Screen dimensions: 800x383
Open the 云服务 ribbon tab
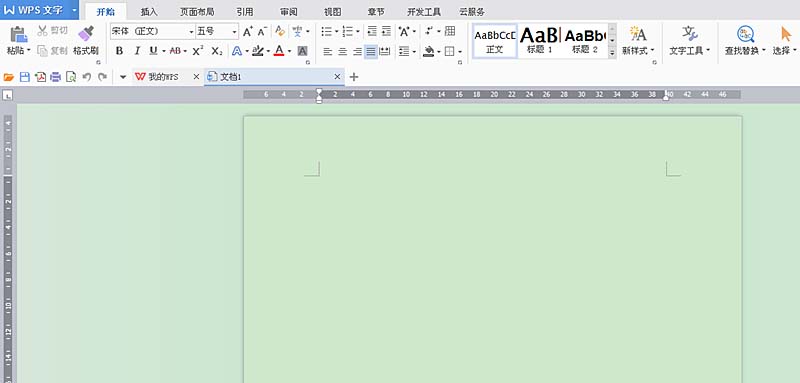tap(472, 12)
